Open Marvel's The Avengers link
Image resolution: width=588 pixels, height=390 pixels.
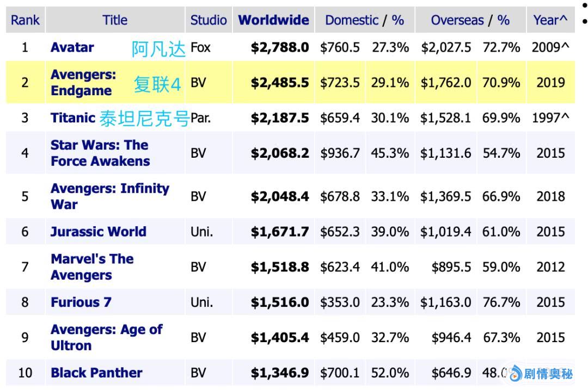click(x=92, y=267)
